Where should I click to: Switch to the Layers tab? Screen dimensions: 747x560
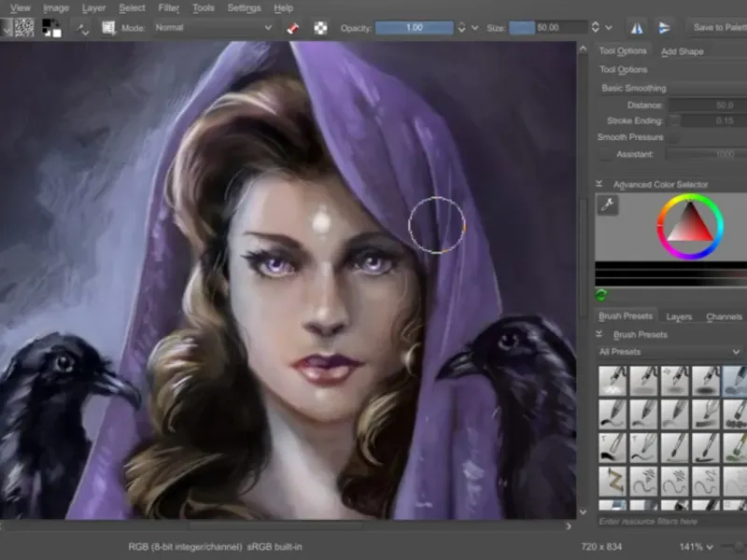[x=679, y=316]
